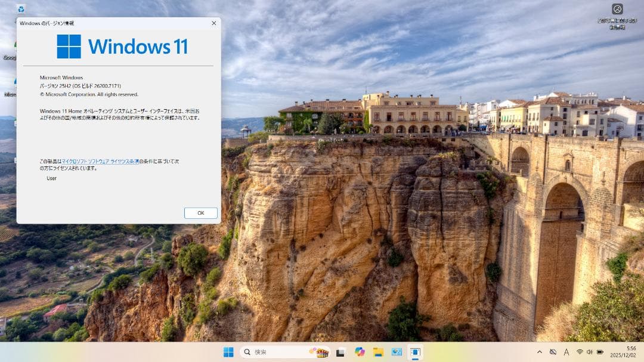Screen dimensions: 644x362
Task: Expand hidden system tray icons with the chevron
Action: tap(540, 352)
